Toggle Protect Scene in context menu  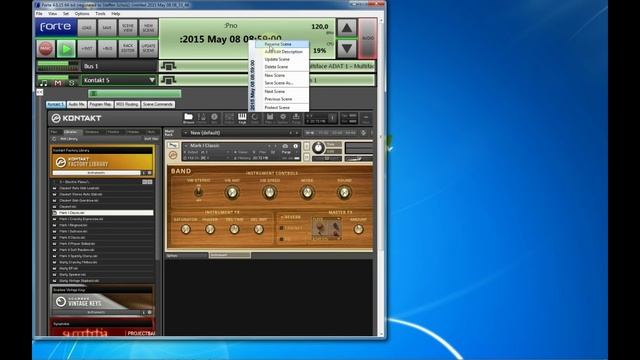tap(282, 108)
